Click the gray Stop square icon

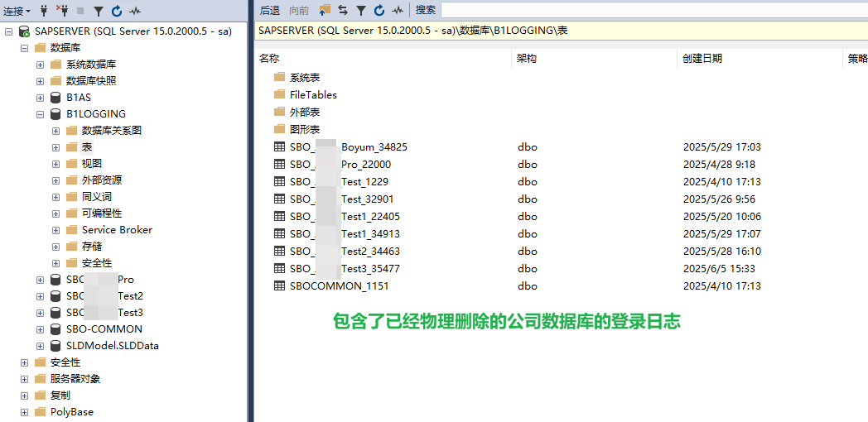tap(80, 11)
